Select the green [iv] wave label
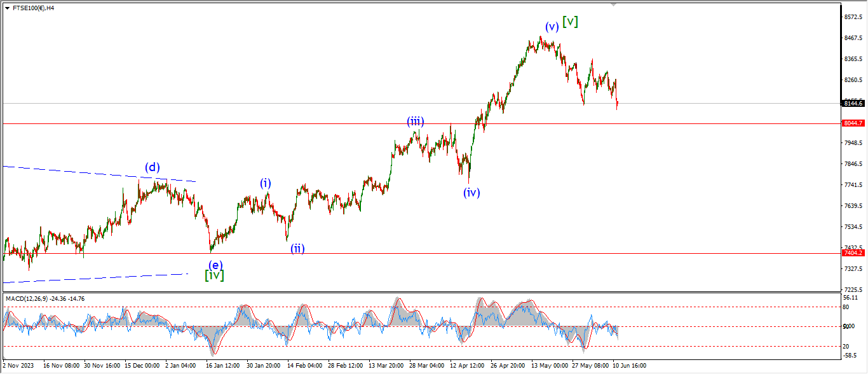 [214, 275]
